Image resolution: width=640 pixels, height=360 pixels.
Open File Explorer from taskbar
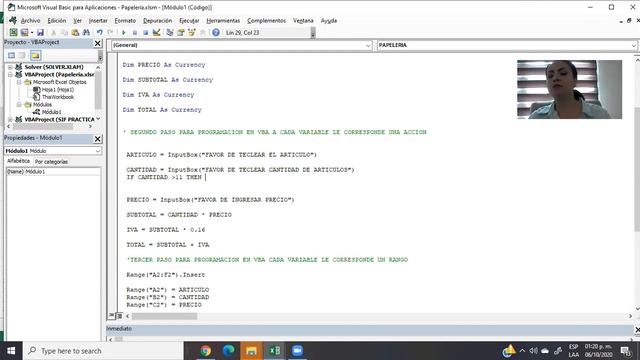251,351
